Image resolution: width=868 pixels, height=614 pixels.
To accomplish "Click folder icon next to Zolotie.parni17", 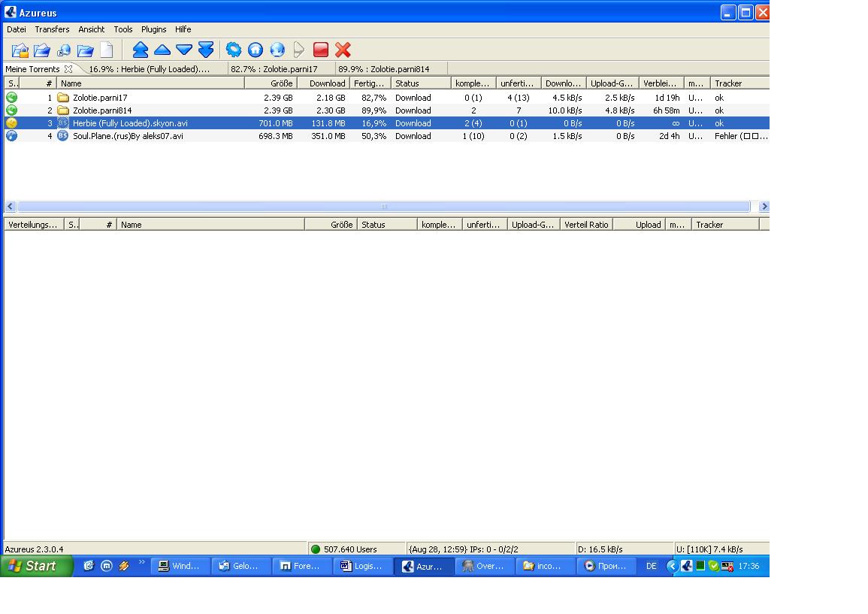I will pos(63,98).
